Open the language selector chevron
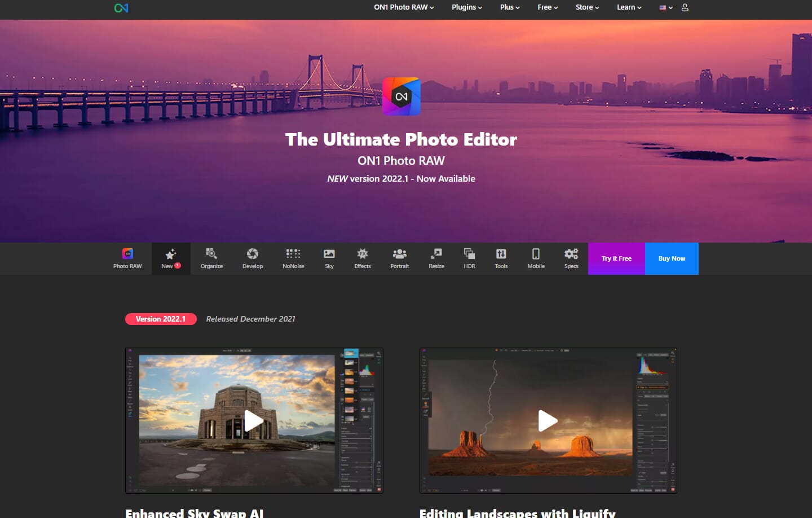812x518 pixels. pos(670,8)
